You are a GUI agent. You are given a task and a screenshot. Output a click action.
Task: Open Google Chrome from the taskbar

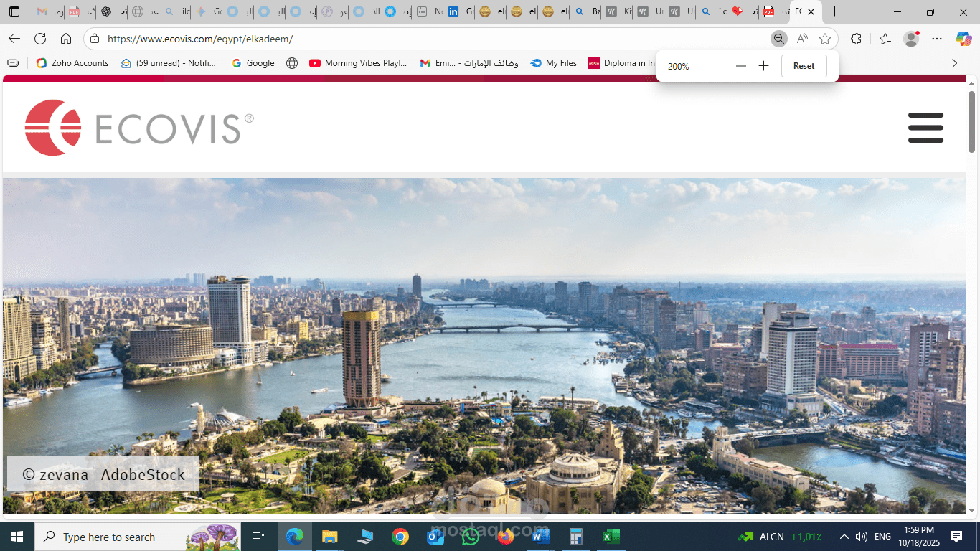[400, 537]
